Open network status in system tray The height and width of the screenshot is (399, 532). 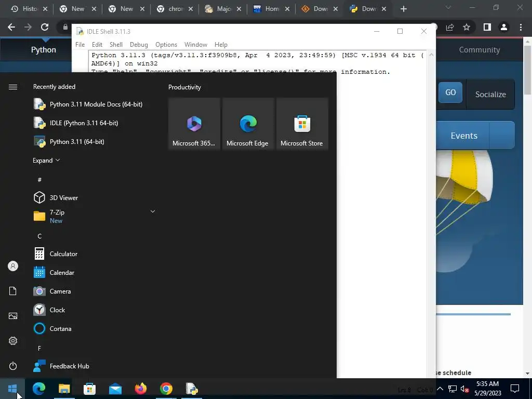453,389
